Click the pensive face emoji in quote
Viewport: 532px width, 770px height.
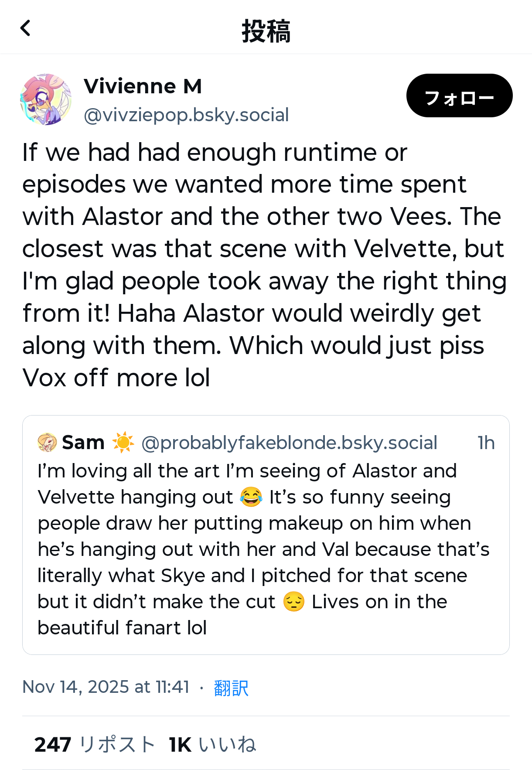[x=293, y=602]
